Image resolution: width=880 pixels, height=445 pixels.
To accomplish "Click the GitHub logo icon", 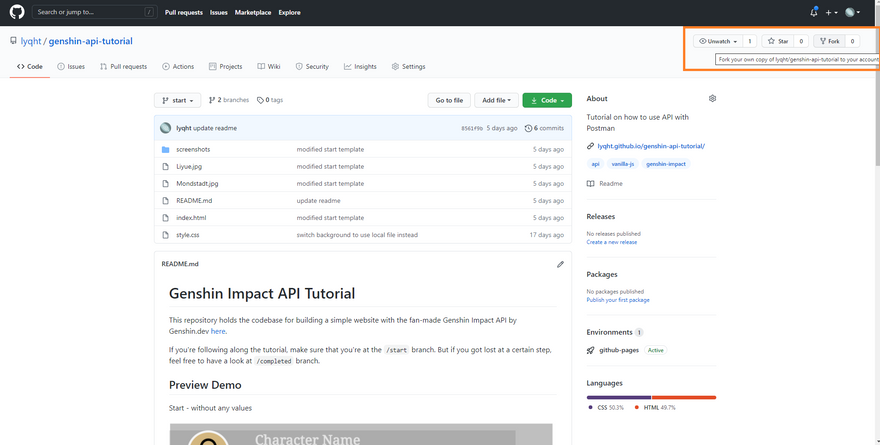I will click(x=17, y=12).
